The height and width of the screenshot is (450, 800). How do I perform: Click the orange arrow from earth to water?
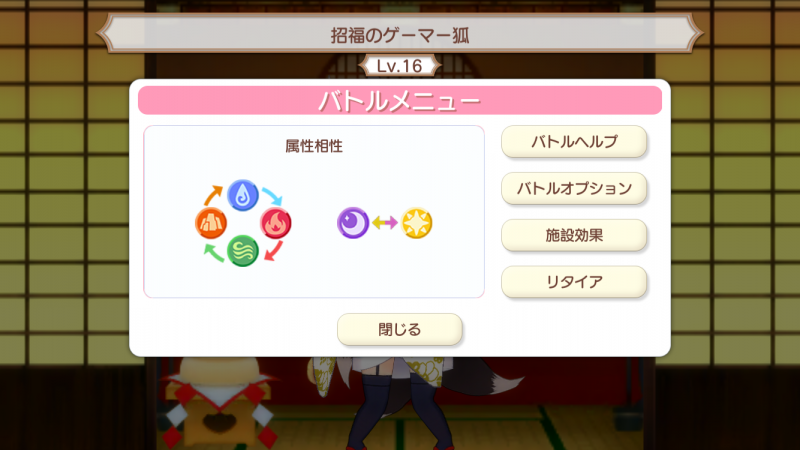pos(213,195)
